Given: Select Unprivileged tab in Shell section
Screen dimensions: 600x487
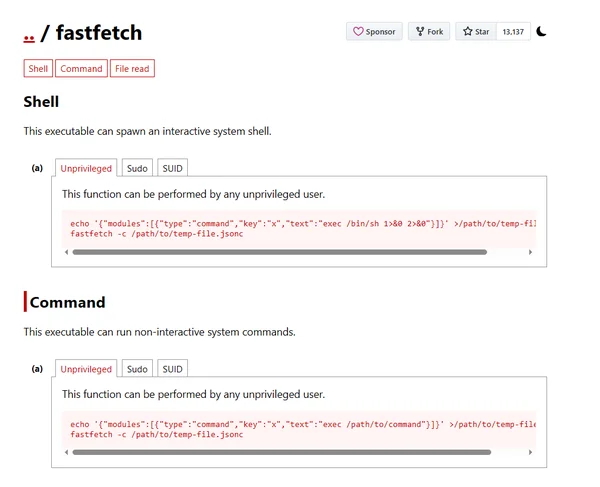Looking at the screenshot, I should [86, 169].
